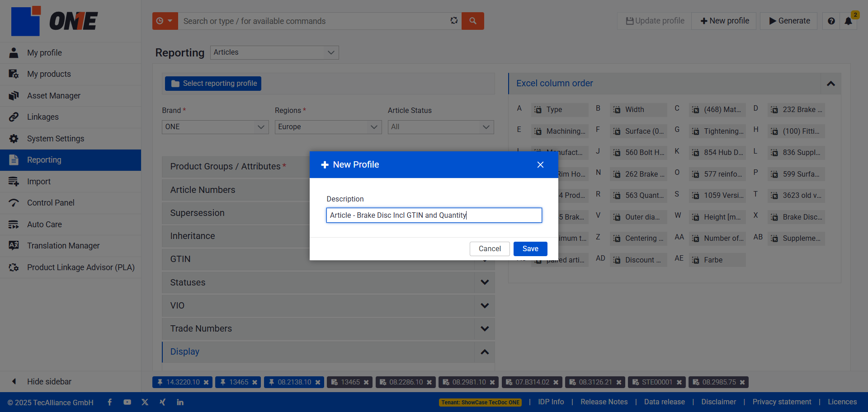Click Cancel in New Profile dialog

[x=490, y=249]
